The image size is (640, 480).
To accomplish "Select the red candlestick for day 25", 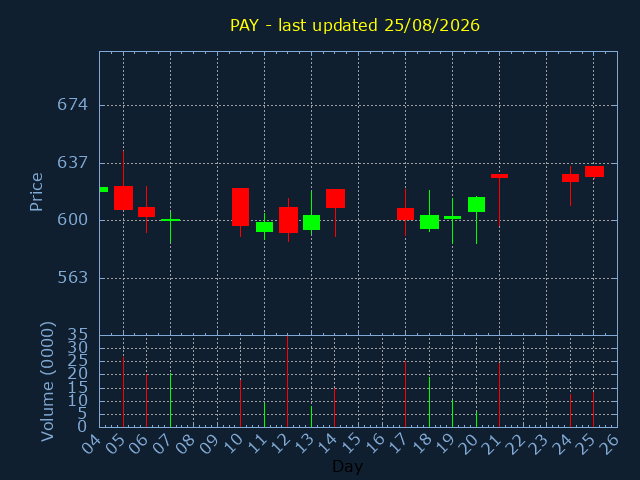I will (x=594, y=171).
